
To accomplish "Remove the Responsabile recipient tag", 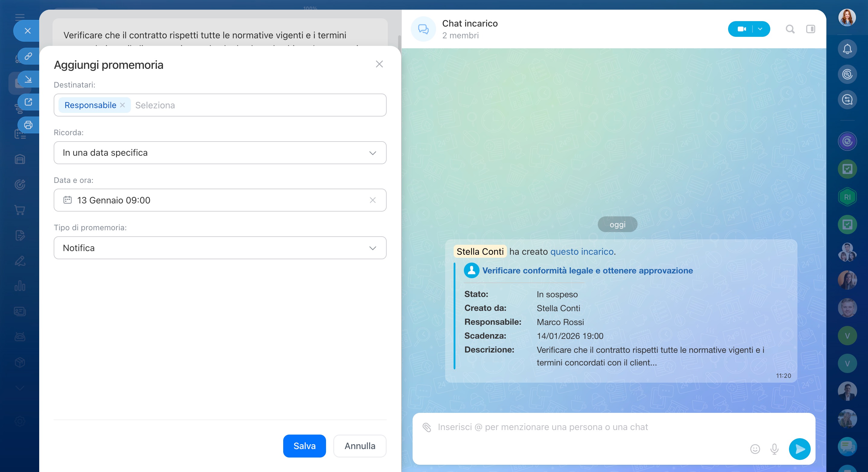I will coord(123,105).
